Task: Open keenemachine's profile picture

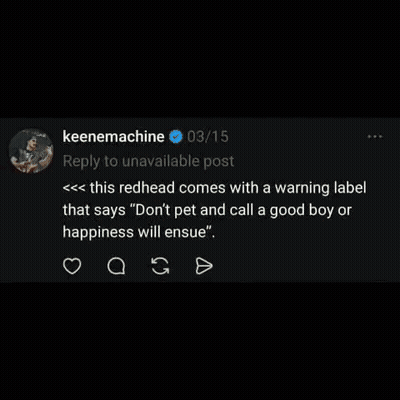Action: [31, 151]
